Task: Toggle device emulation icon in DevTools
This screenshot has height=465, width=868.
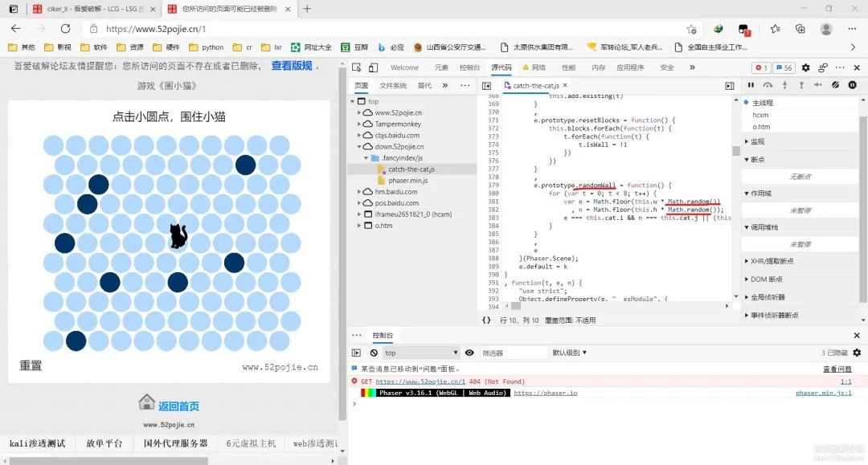Action: pyautogui.click(x=374, y=67)
